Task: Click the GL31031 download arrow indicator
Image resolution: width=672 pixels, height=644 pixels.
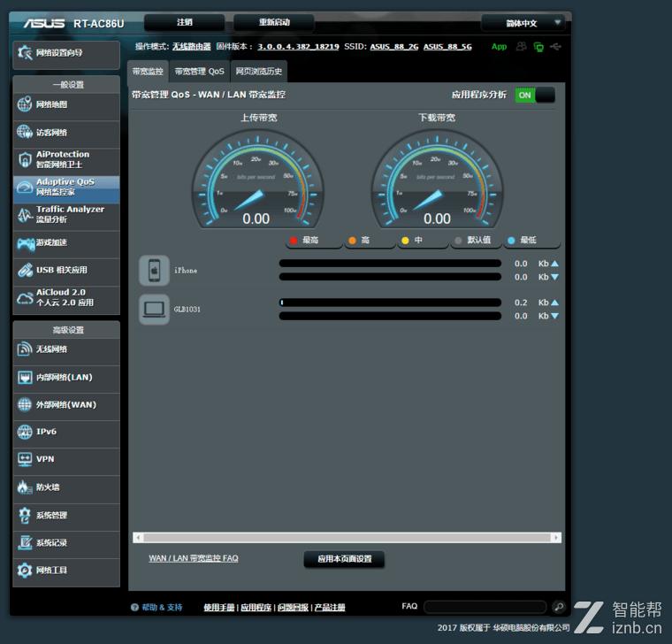Action: [554, 316]
